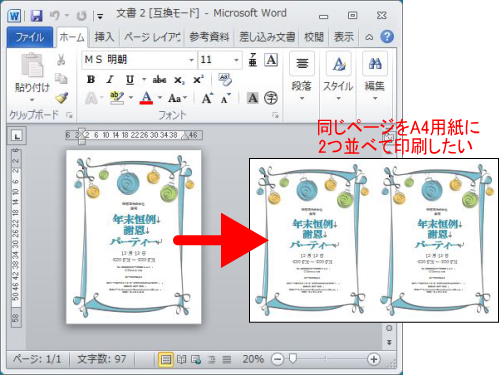Open the ファイル tab
The height and width of the screenshot is (376, 500).
coord(30,37)
